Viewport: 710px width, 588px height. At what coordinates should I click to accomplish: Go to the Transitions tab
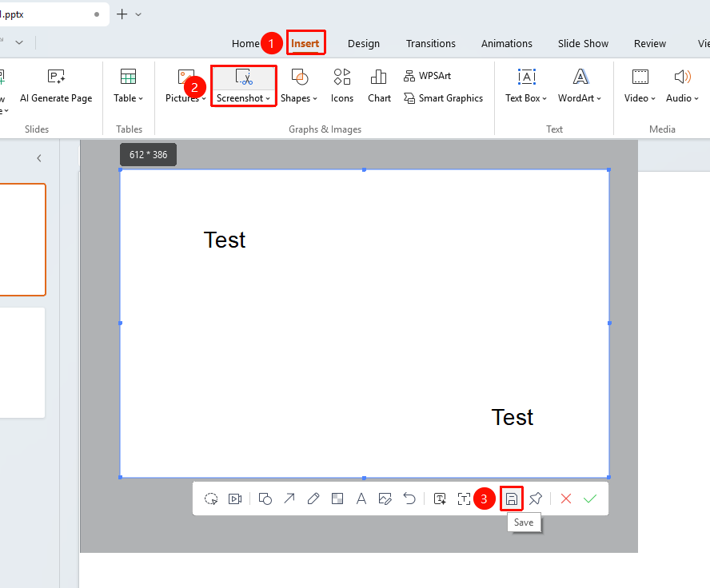tap(431, 43)
